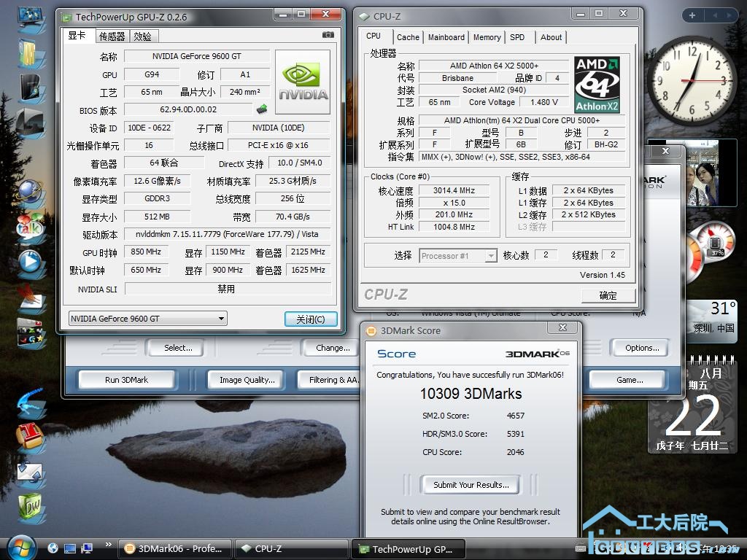Click the Windows Start orb
Screen dimensions: 747x560
click(x=21, y=547)
